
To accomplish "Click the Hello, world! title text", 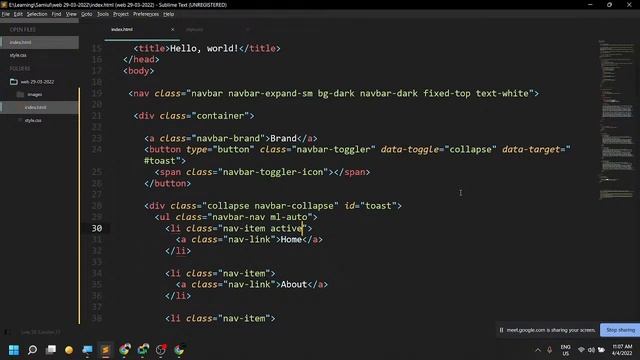I will [x=204, y=48].
